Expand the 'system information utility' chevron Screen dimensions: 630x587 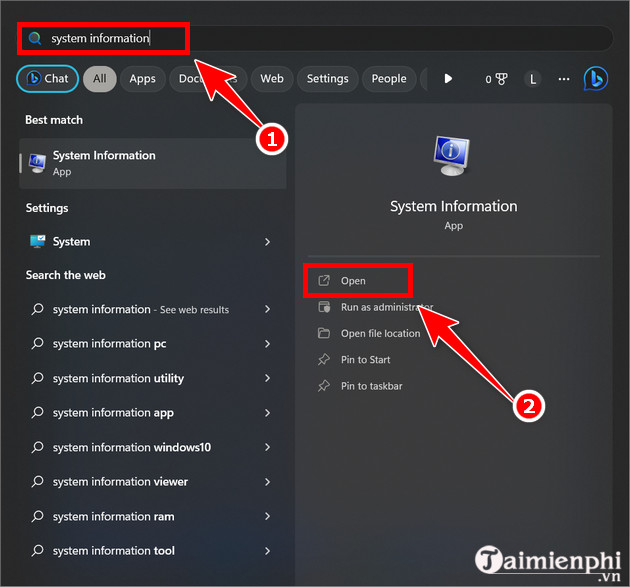267,378
